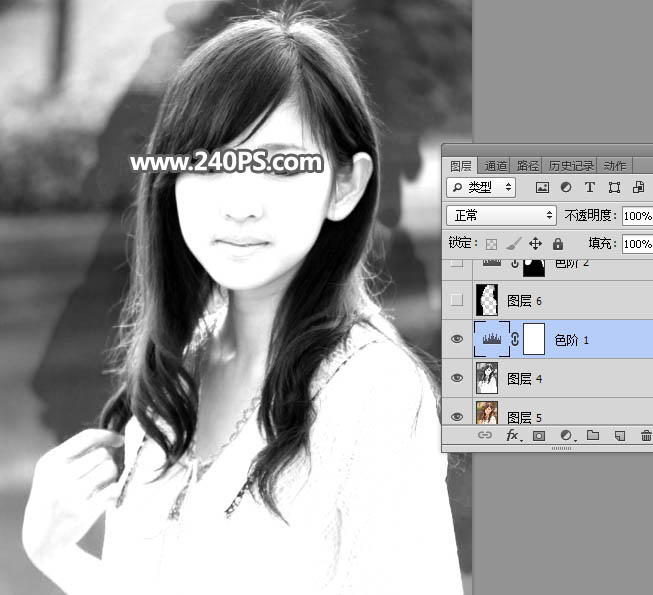Hide the 色阶 1 layer
Viewport: 653px width, 595px height.
(x=457, y=339)
